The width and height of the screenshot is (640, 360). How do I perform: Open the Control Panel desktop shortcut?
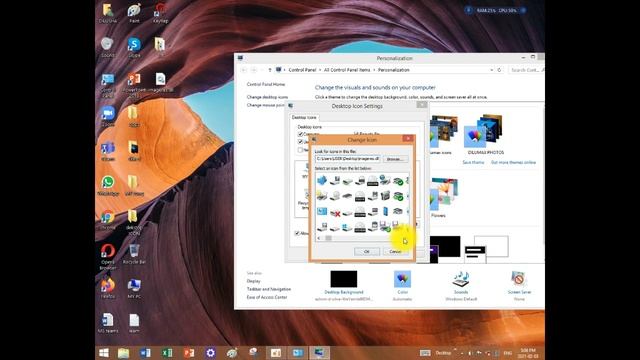click(x=108, y=85)
